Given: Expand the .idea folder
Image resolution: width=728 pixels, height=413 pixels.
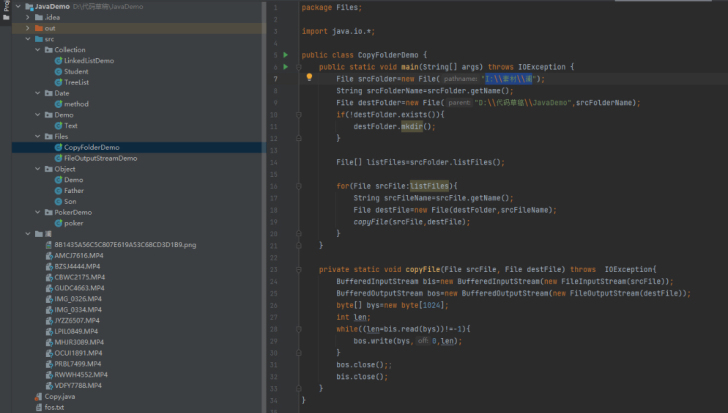Looking at the screenshot, I should click(28, 17).
